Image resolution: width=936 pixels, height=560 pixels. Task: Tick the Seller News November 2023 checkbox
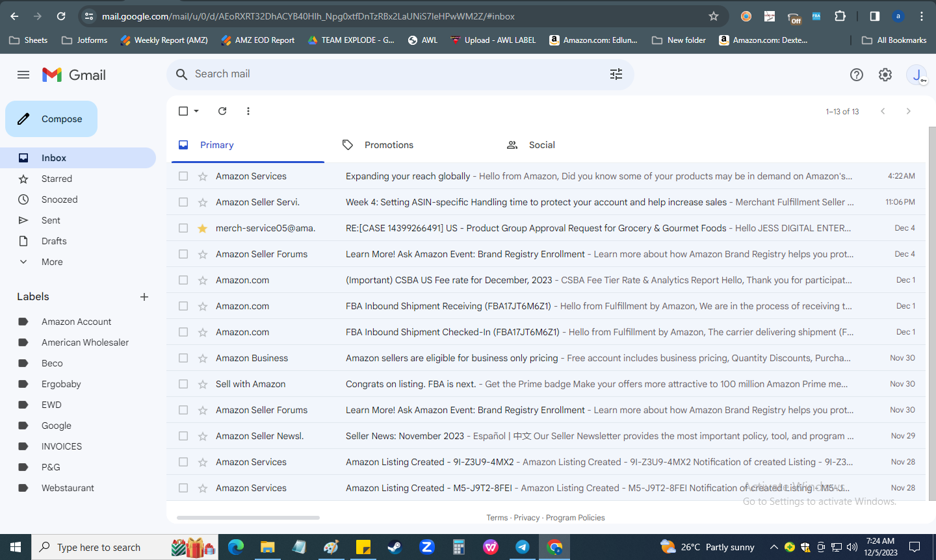coord(183,436)
